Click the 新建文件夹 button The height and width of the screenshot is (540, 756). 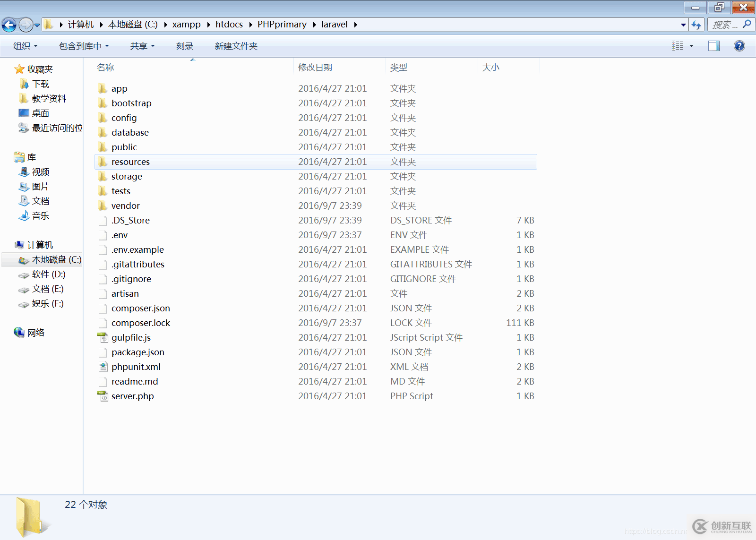(x=236, y=46)
